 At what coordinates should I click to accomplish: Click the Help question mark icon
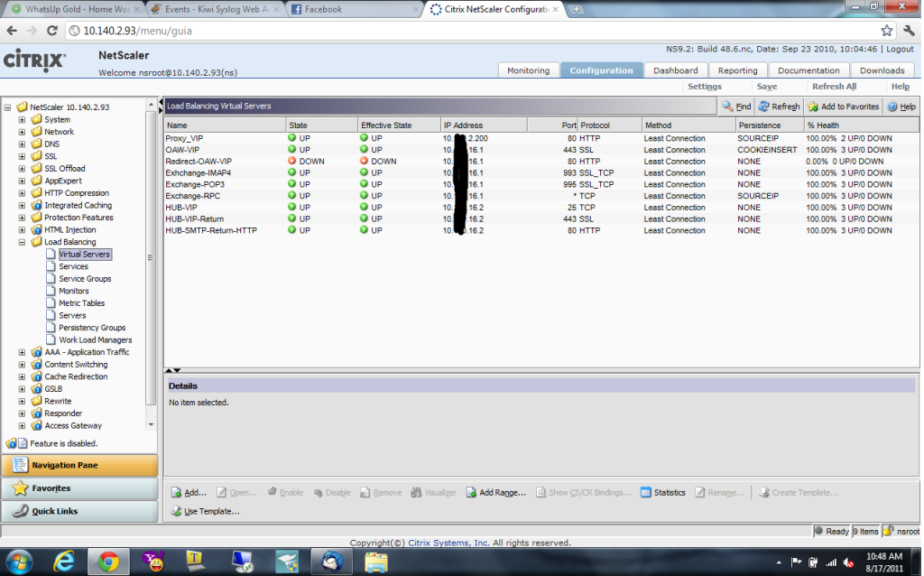coord(892,107)
